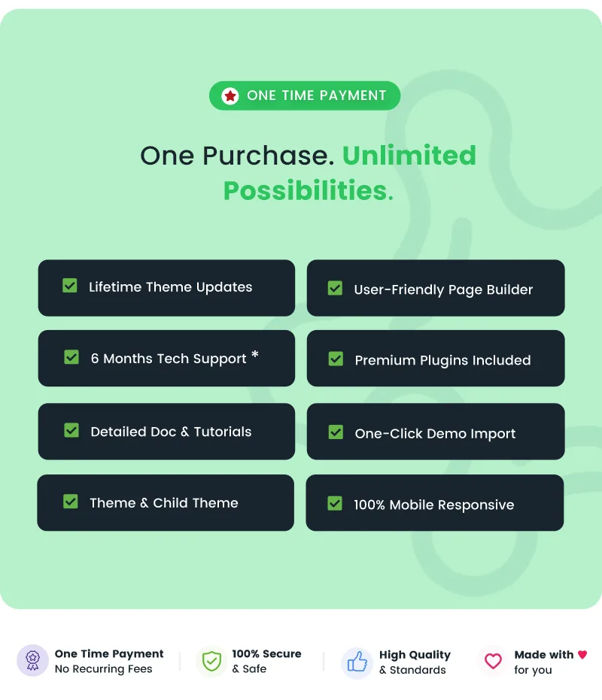
Task: Click the red star icon in payment badge
Action: coord(230,95)
